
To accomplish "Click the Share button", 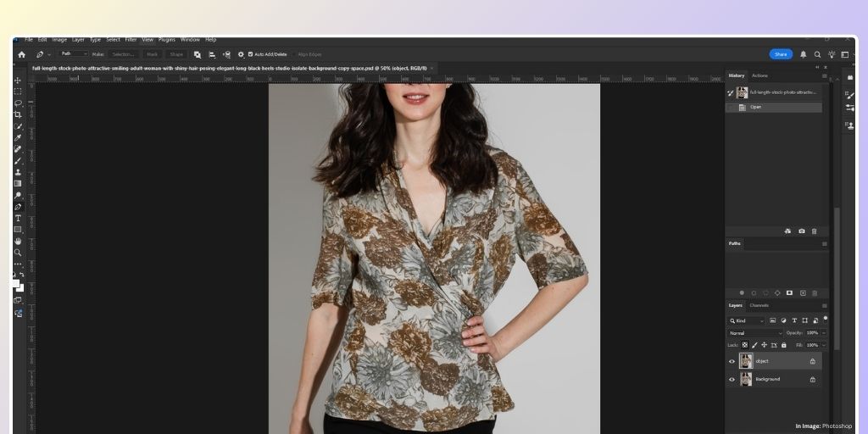I will (x=781, y=54).
